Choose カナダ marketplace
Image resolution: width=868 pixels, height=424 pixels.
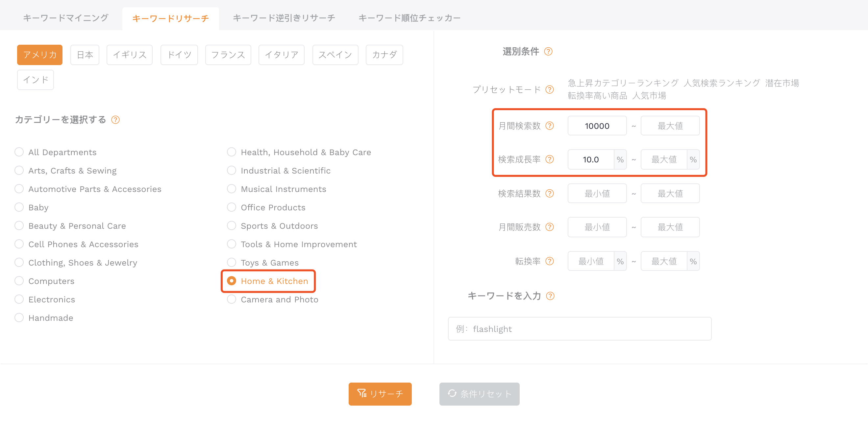pyautogui.click(x=384, y=55)
